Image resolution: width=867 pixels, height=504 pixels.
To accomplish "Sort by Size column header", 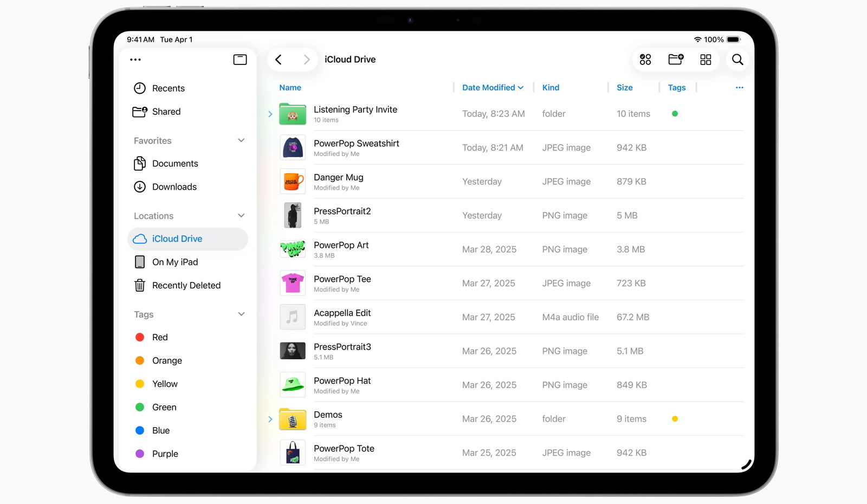I will point(624,88).
